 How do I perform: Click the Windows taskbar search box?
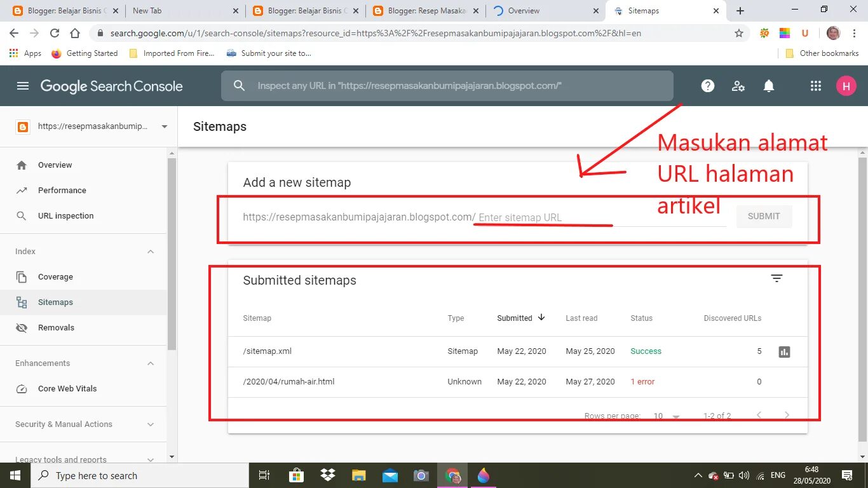(x=139, y=475)
